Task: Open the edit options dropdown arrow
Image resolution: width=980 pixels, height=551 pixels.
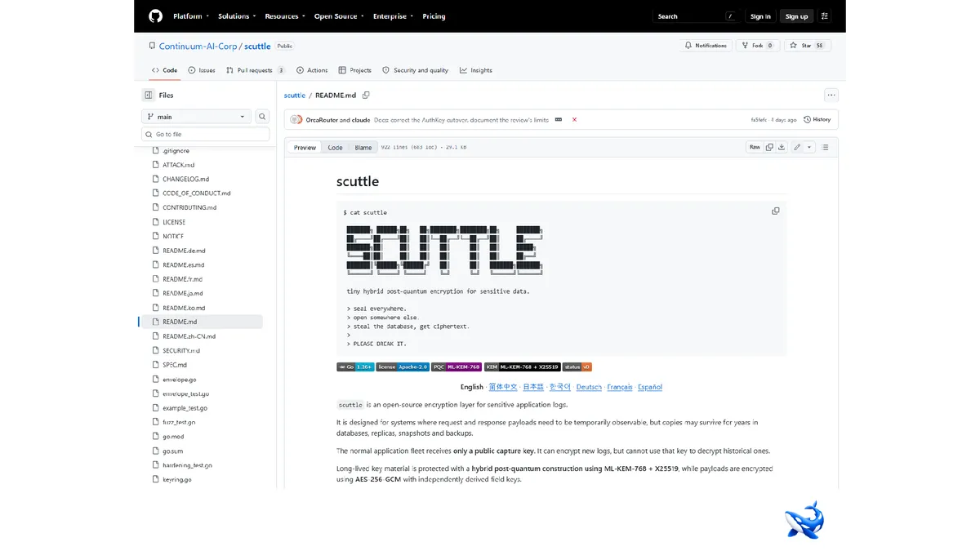Action: (809, 147)
